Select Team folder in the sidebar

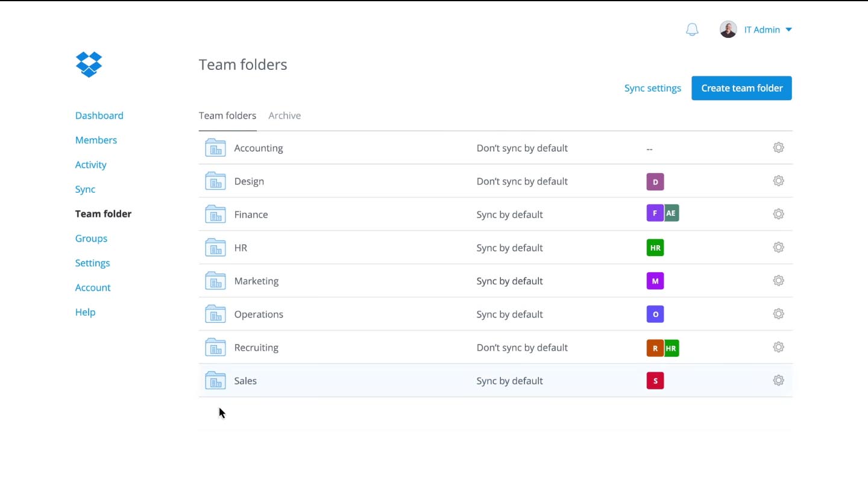pyautogui.click(x=103, y=214)
